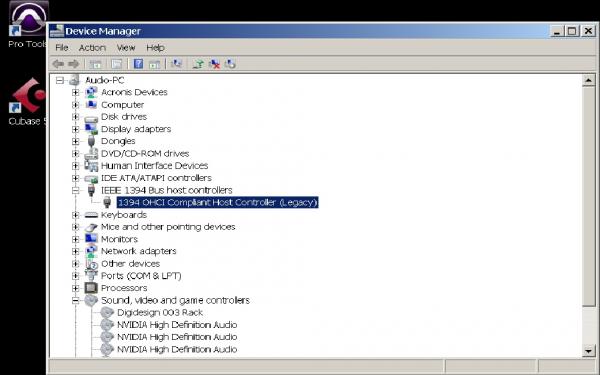
Task: Click the blue Help toolbar icon
Action: click(138, 64)
